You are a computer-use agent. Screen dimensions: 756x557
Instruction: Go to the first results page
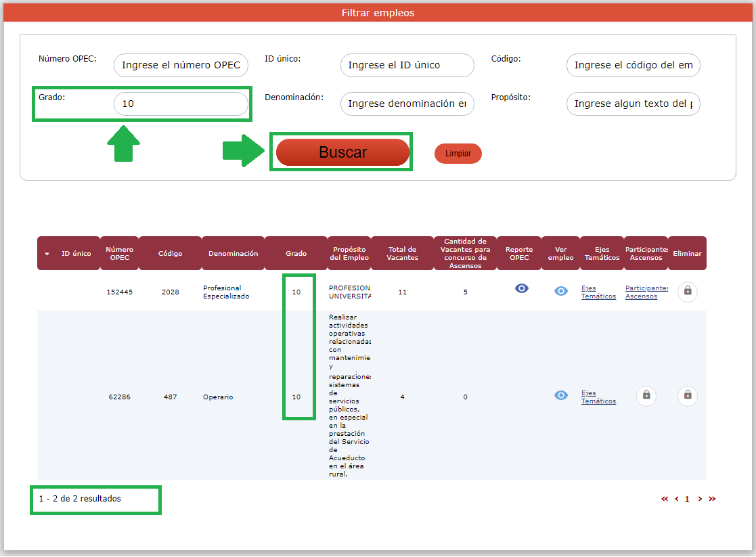pyautogui.click(x=665, y=499)
